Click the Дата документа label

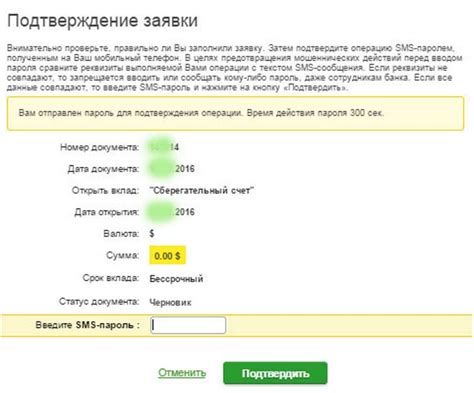[103, 169]
